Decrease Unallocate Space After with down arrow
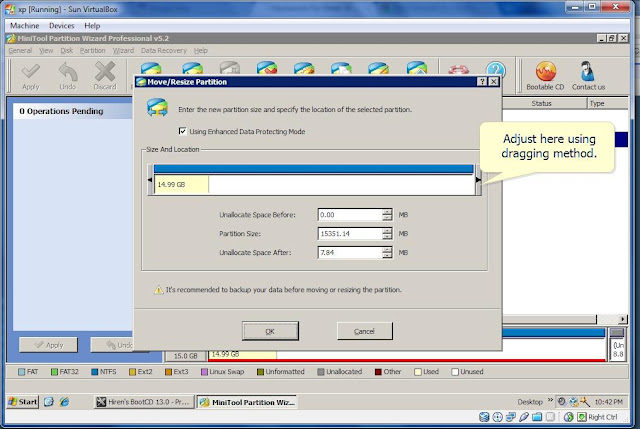This screenshot has width=640, height=429. pyautogui.click(x=387, y=256)
